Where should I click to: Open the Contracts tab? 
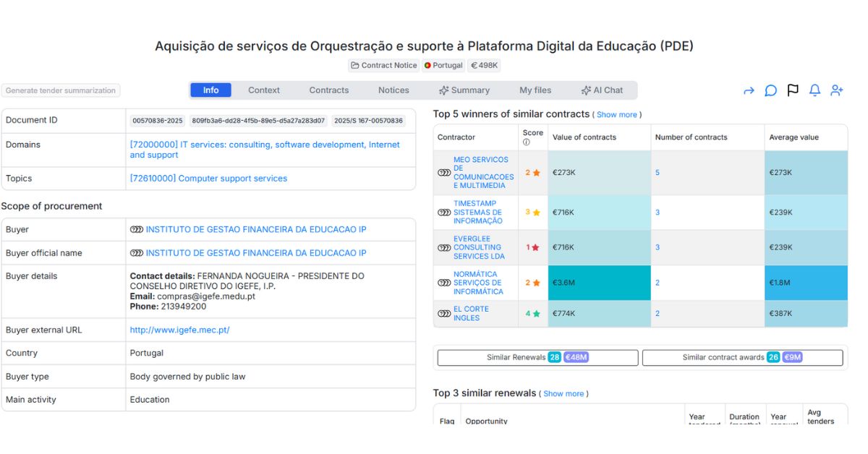[328, 90]
